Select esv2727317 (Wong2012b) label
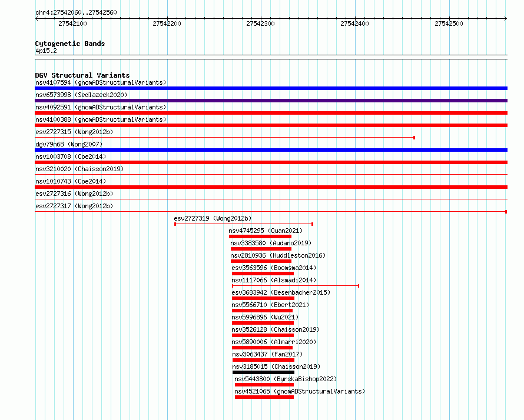This screenshot has width=524, height=420. pyautogui.click(x=74, y=206)
